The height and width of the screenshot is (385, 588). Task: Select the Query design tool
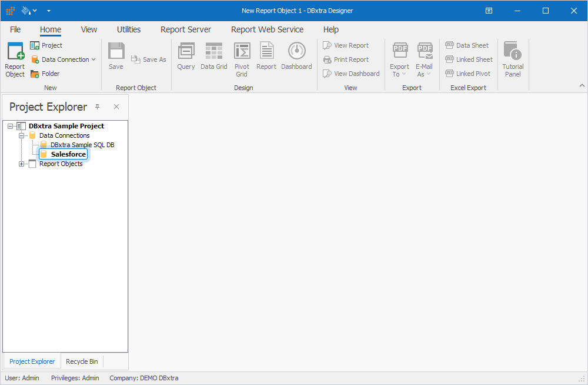186,56
